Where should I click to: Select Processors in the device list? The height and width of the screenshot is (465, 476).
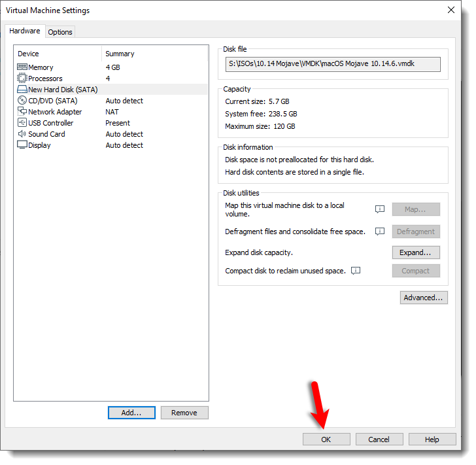[112, 78]
